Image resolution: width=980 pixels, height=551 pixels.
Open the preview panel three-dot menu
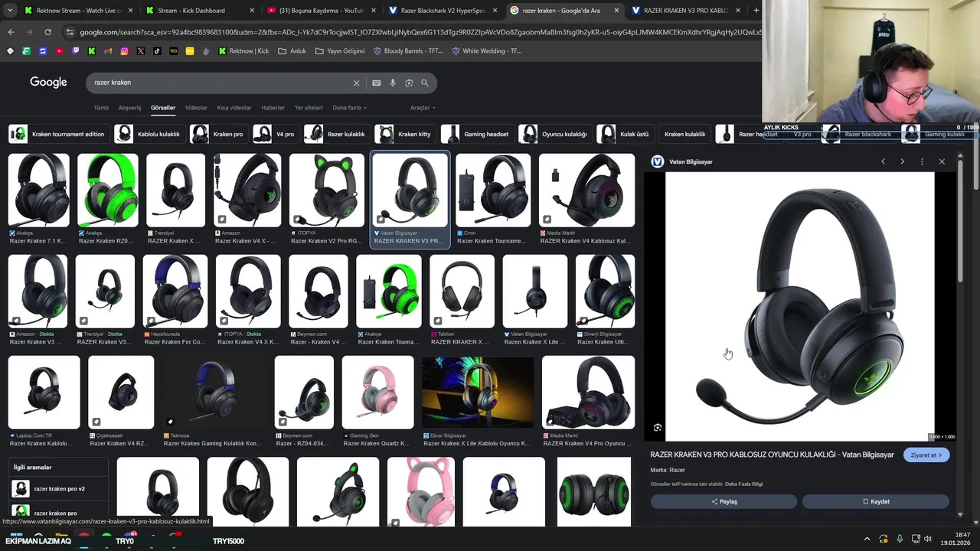(x=922, y=161)
